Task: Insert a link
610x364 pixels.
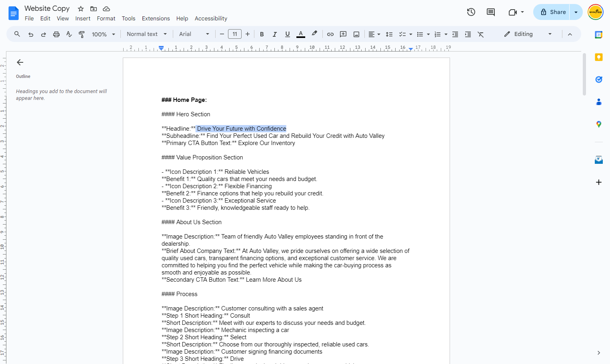Action: [330, 34]
